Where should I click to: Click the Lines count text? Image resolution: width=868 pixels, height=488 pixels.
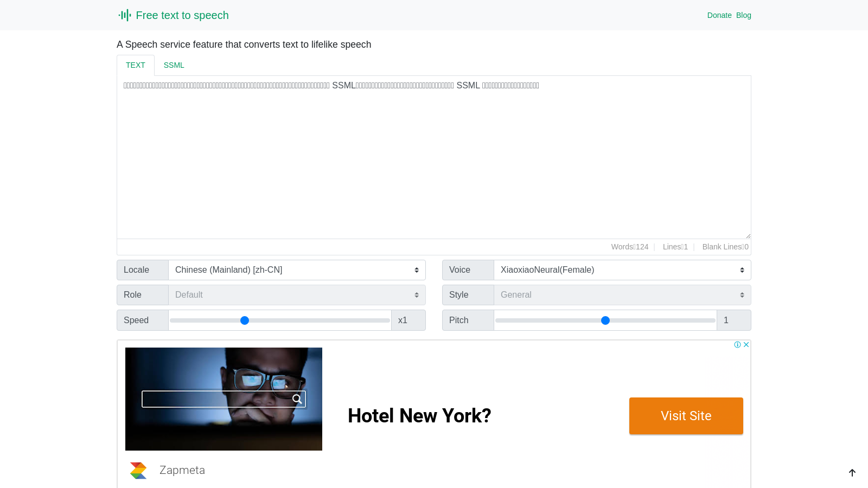point(675,247)
